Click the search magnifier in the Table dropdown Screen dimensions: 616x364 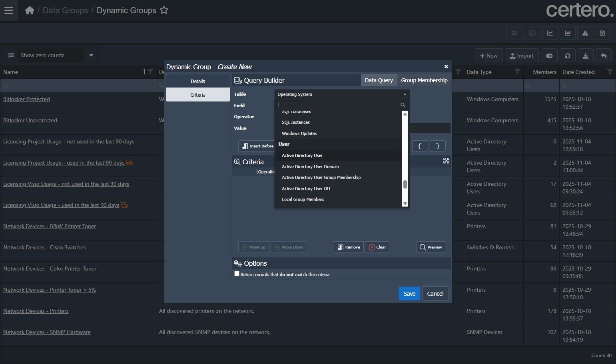[x=403, y=105]
